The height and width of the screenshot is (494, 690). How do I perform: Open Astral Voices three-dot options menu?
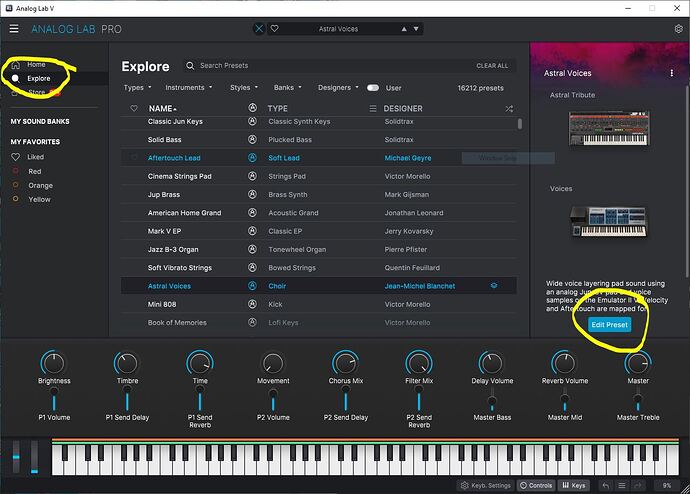(x=672, y=73)
